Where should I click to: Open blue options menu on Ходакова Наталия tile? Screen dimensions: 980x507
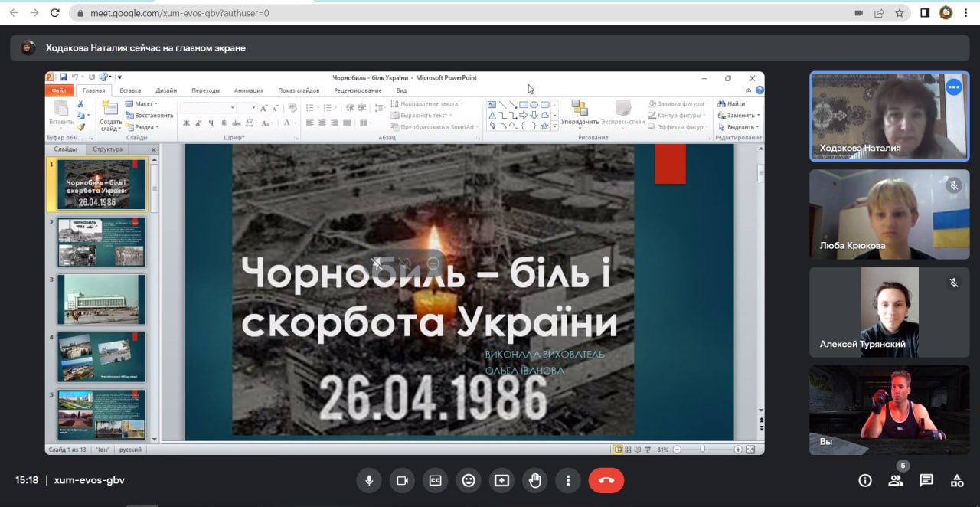[x=953, y=87]
